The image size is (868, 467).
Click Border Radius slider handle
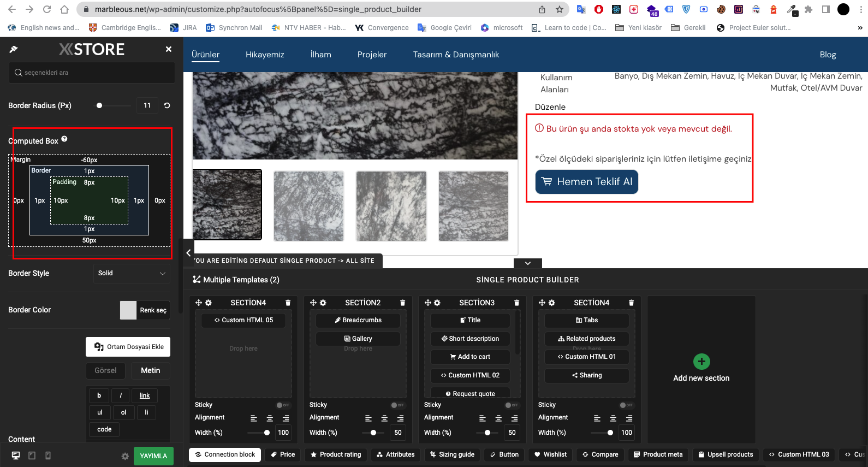[x=99, y=105]
